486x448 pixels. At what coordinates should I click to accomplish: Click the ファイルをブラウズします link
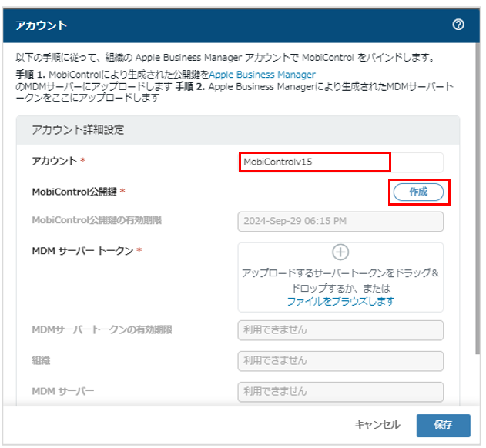340,301
